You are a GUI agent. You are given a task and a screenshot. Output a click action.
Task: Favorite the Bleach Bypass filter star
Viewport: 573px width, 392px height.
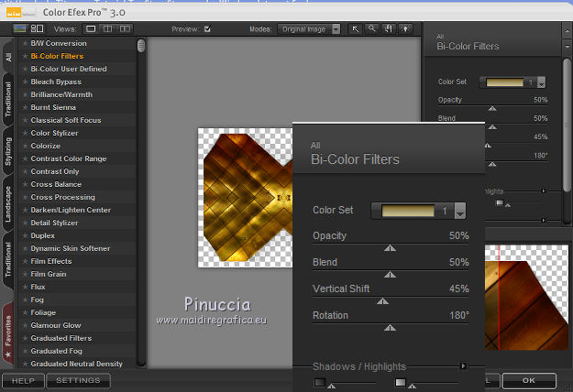point(25,82)
